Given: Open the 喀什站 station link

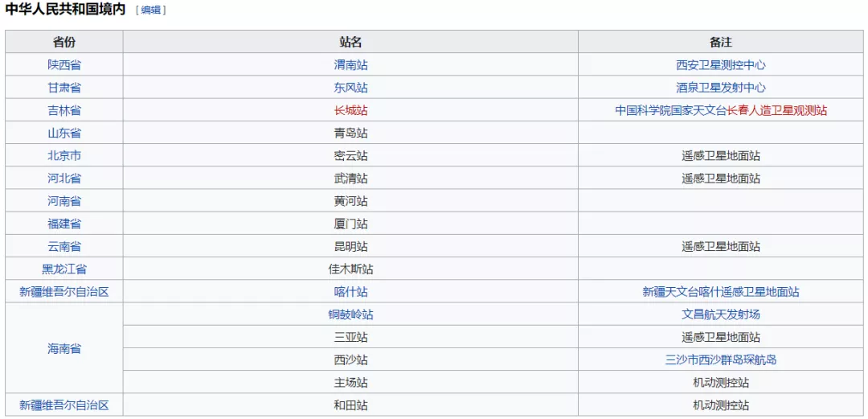Looking at the screenshot, I should coord(350,292).
